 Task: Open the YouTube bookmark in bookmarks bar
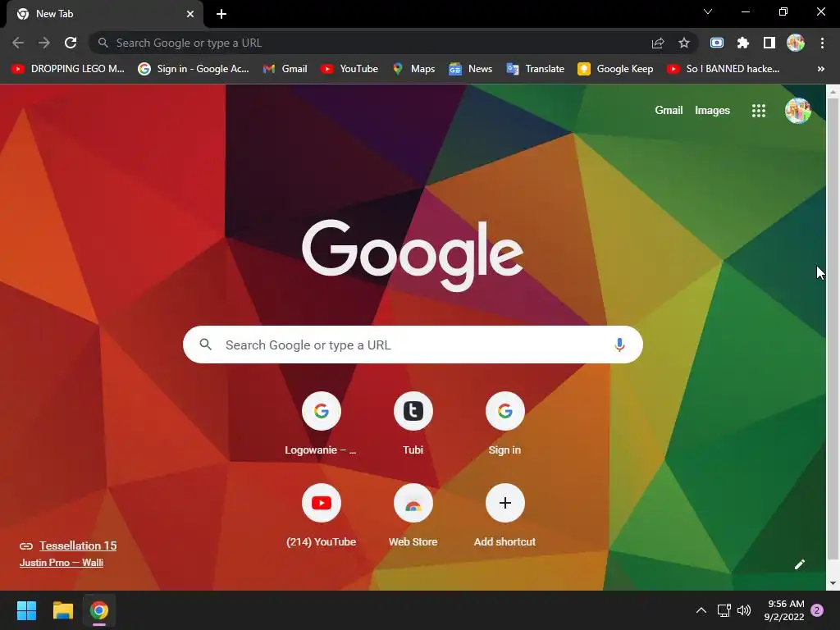(349, 69)
